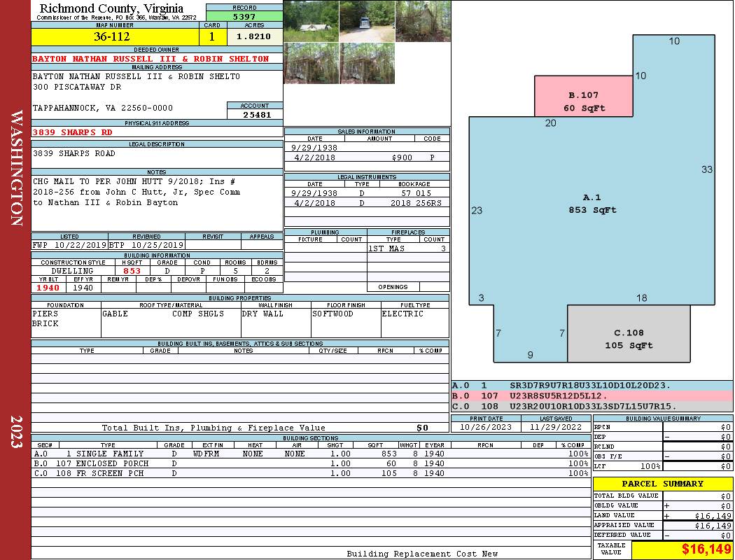Select the sale date 9/29/1938
735x560 pixels.
(314, 148)
